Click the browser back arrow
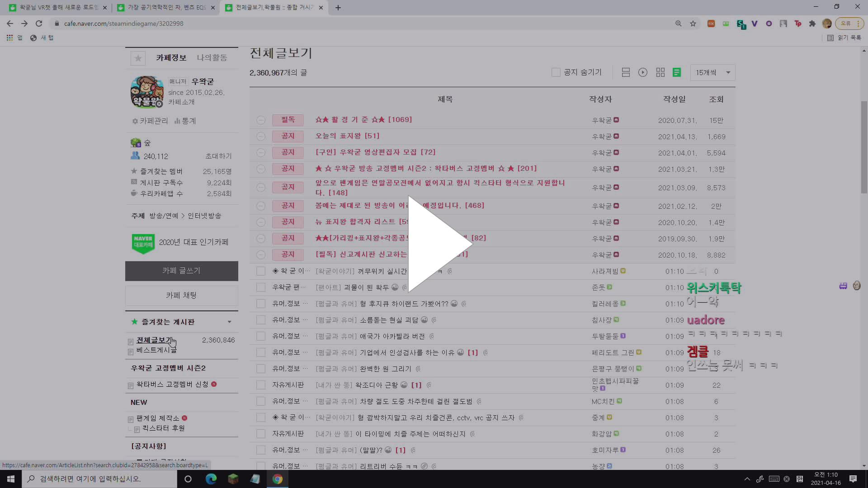Screen dimensions: 868x488 10,23
